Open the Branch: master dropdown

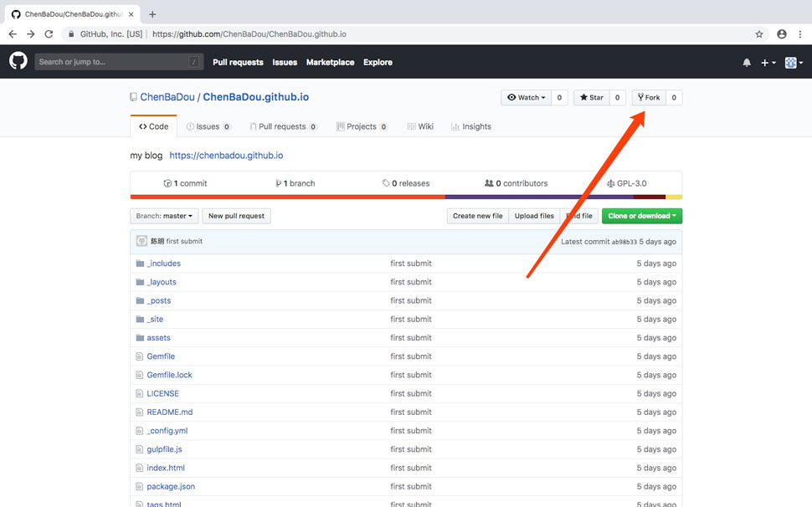[164, 216]
